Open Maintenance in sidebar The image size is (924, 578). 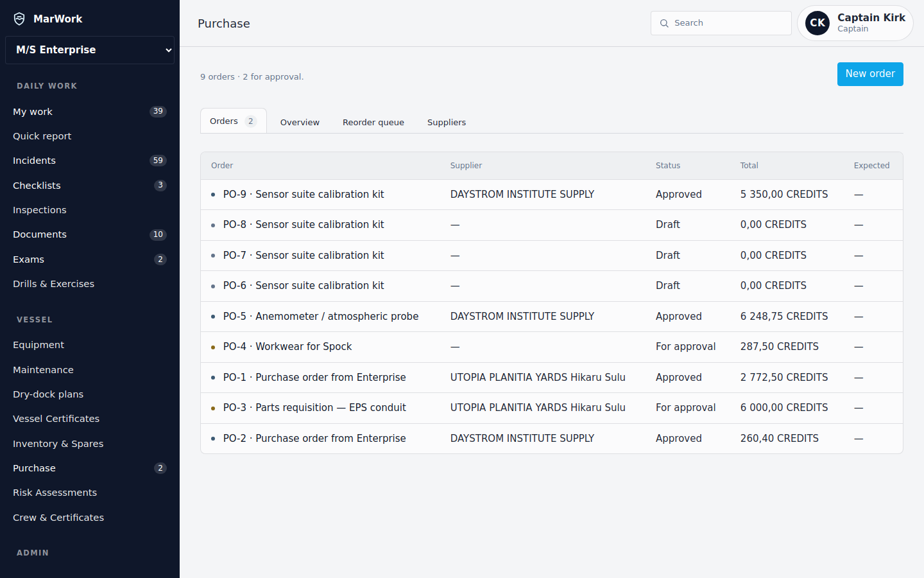tap(90, 370)
